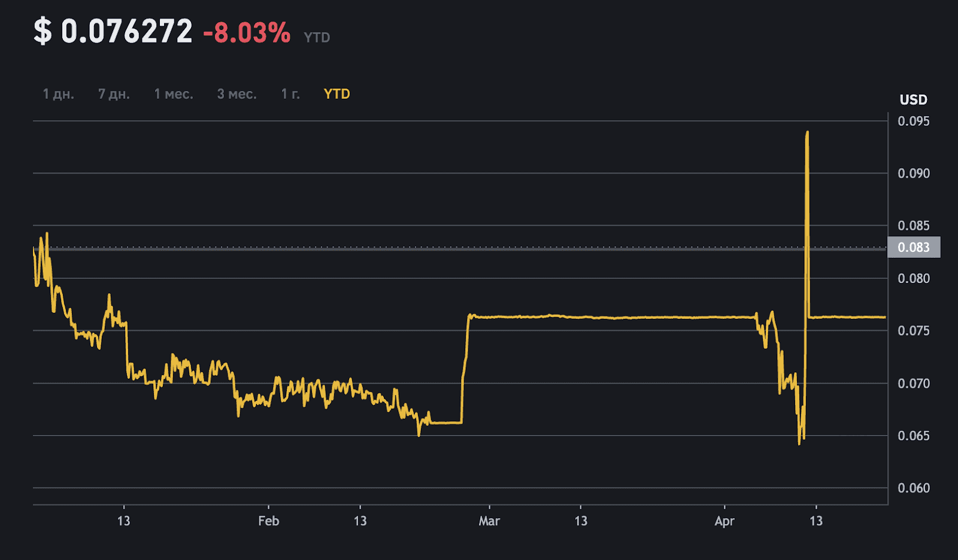
Task: Switch to the 1 мес. range
Action: click(x=174, y=94)
